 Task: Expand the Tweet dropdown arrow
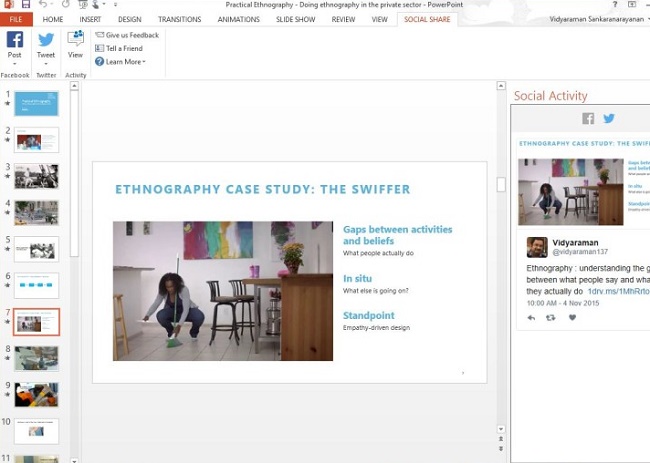tap(46, 64)
